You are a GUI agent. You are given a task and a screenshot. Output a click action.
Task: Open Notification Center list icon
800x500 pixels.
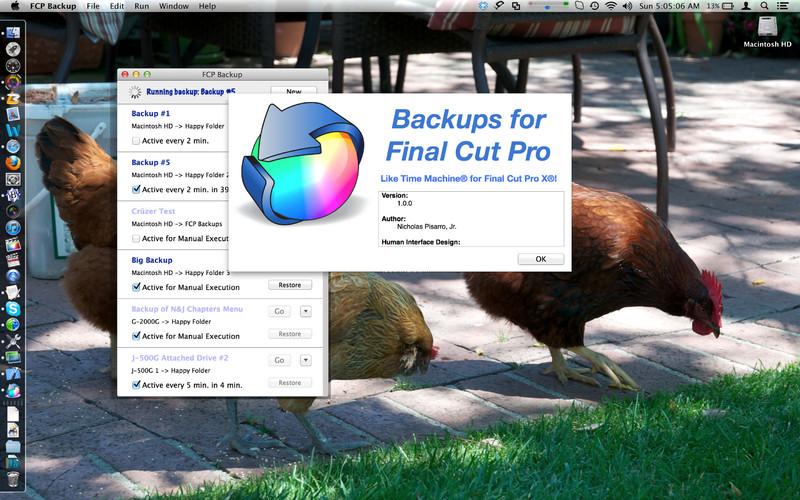pos(782,6)
